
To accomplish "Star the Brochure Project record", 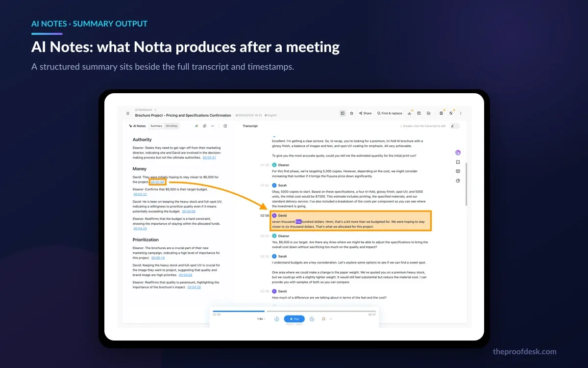I will tap(351, 113).
